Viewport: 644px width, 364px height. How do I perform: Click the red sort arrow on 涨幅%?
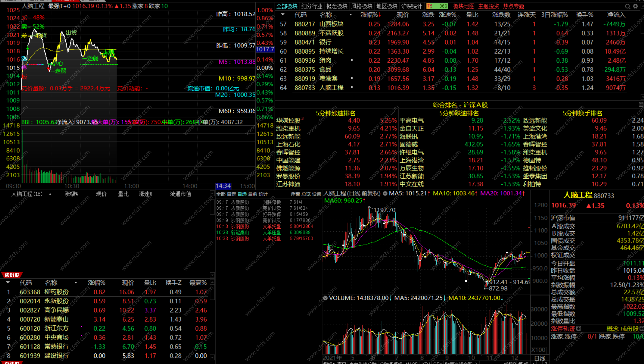[x=380, y=15]
